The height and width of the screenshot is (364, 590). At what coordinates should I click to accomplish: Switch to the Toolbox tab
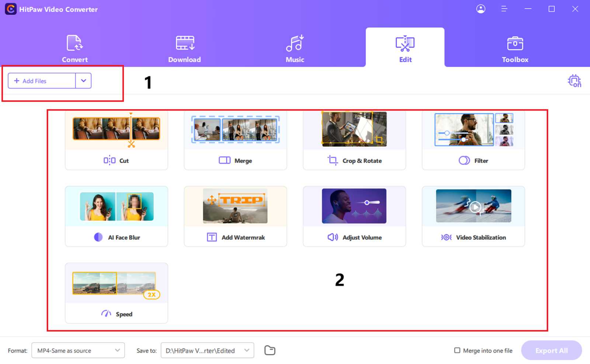coord(515,48)
